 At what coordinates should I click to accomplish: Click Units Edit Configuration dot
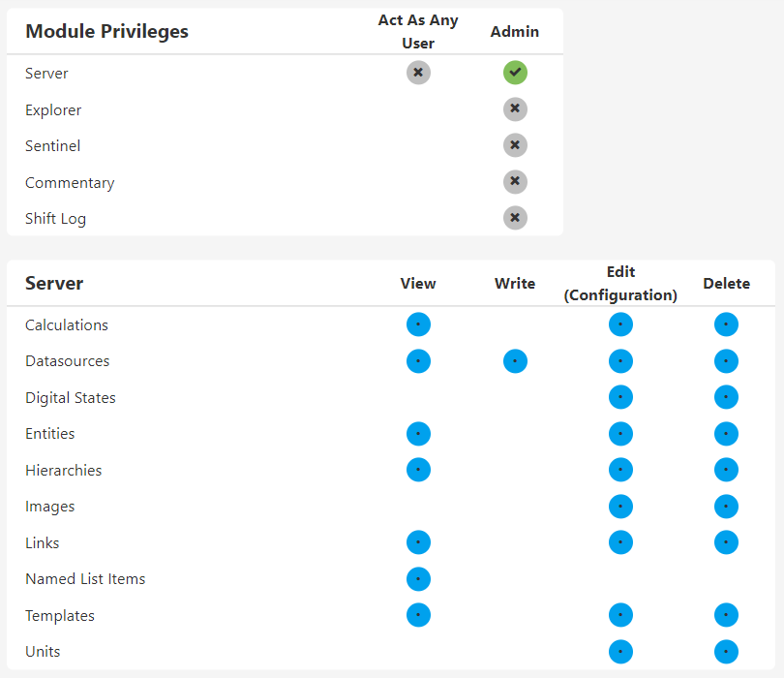point(620,652)
